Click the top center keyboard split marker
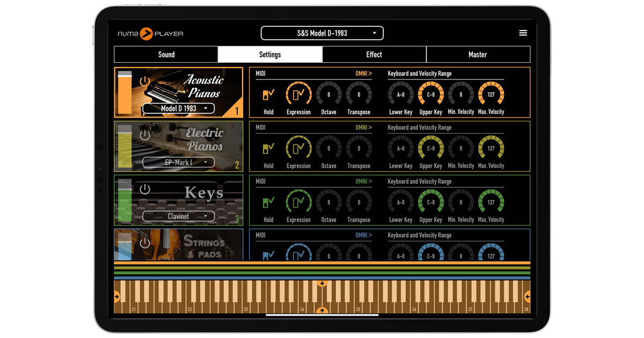The width and height of the screenshot is (644, 338). click(322, 283)
